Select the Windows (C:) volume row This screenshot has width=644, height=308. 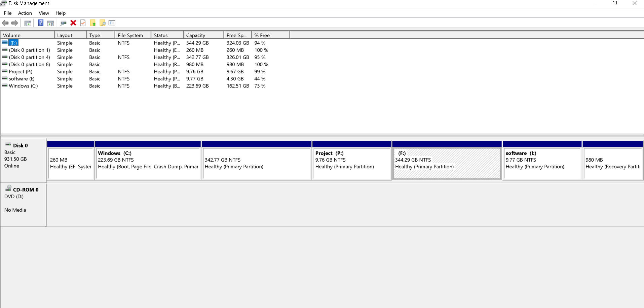[x=24, y=86]
